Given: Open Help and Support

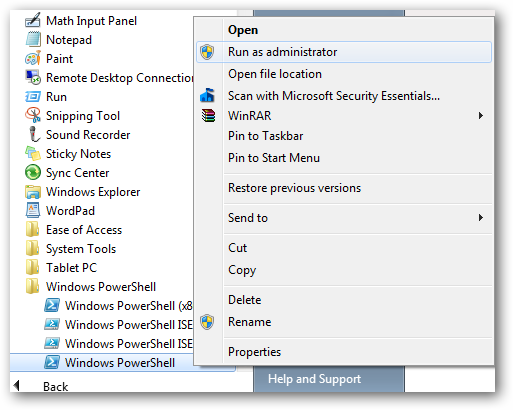Looking at the screenshot, I should [314, 379].
